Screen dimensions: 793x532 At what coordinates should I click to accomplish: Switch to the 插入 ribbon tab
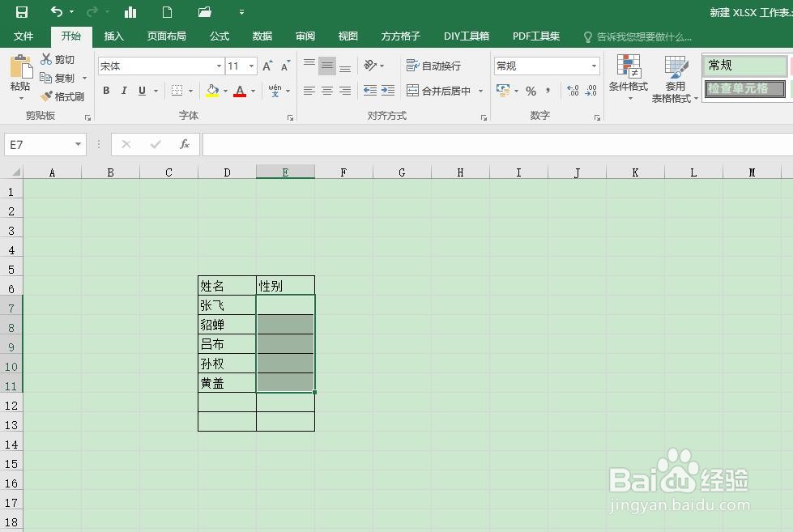tap(113, 36)
